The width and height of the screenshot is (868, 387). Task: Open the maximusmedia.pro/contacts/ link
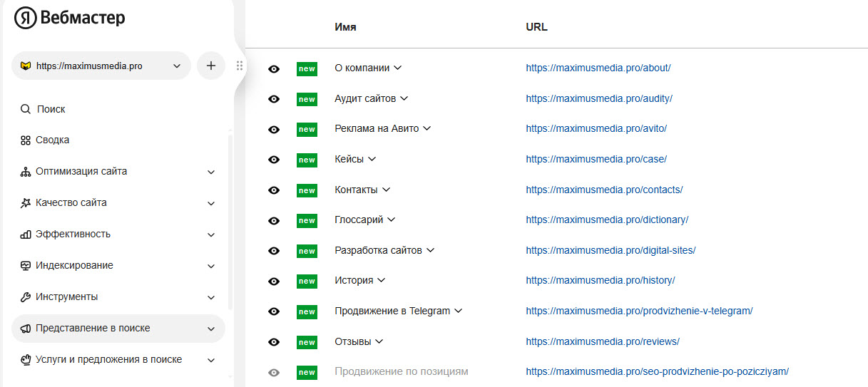(604, 190)
